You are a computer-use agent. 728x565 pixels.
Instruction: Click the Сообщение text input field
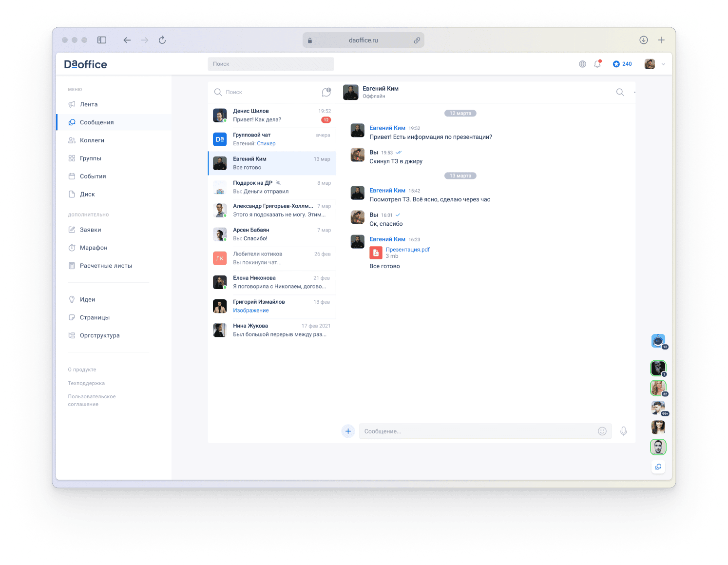pyautogui.click(x=478, y=431)
